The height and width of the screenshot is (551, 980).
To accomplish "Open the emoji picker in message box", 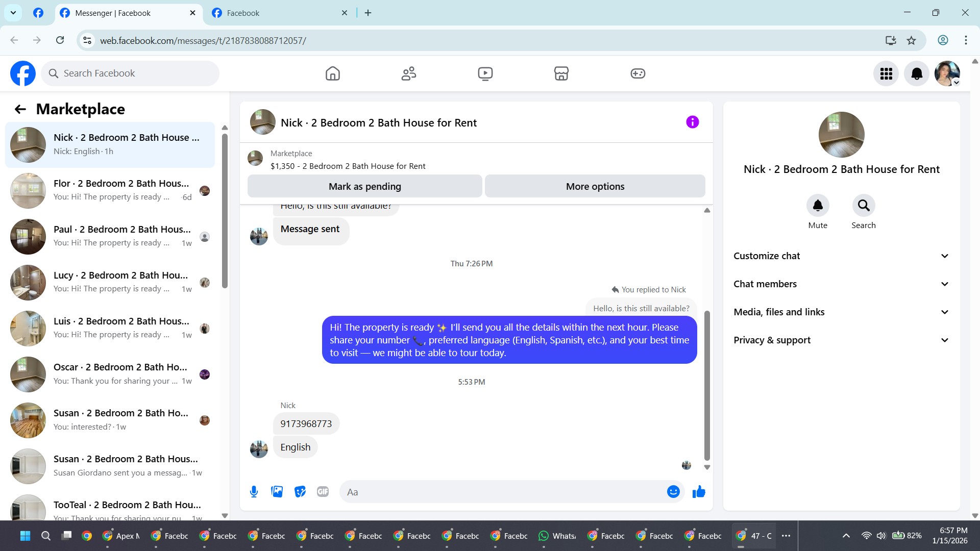I will (673, 492).
